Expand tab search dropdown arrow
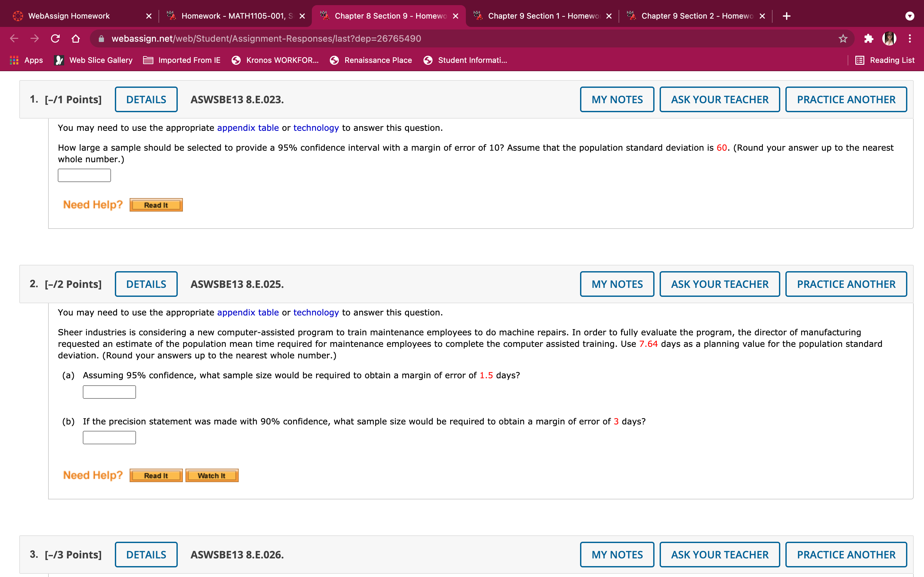924x577 pixels. (x=910, y=16)
